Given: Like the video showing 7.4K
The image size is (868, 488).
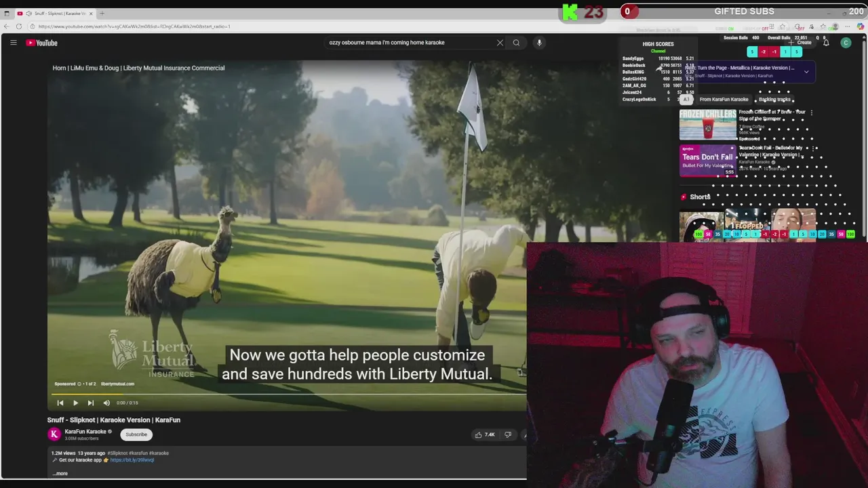Looking at the screenshot, I should click(x=485, y=434).
